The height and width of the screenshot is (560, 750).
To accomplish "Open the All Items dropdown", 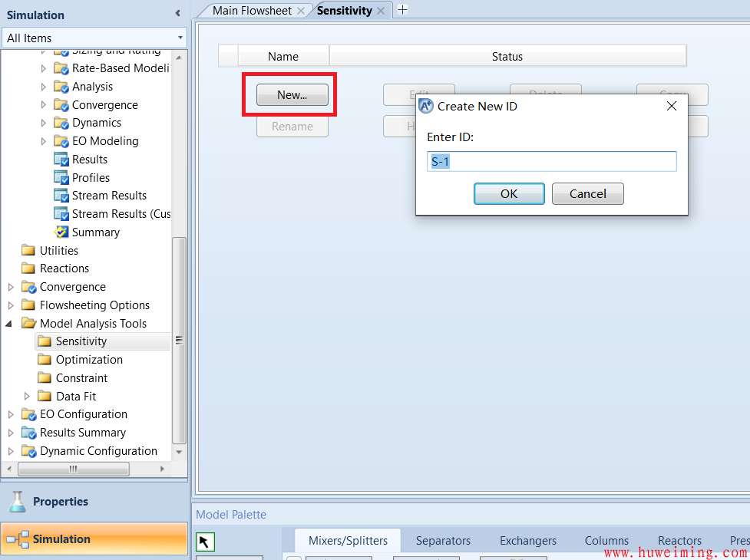I will click(180, 38).
